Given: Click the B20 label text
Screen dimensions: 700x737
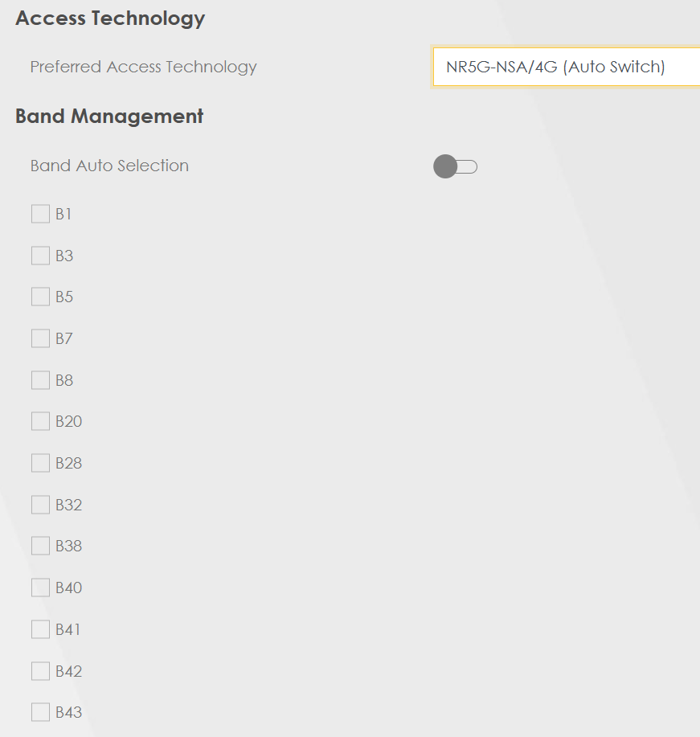Looking at the screenshot, I should click(68, 422).
